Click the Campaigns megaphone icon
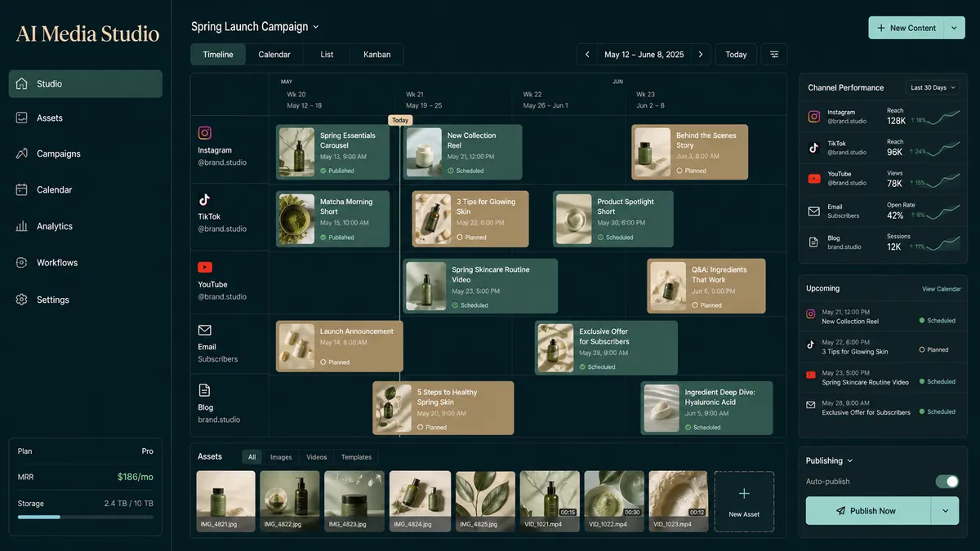This screenshot has width=980, height=551. pyautogui.click(x=22, y=153)
